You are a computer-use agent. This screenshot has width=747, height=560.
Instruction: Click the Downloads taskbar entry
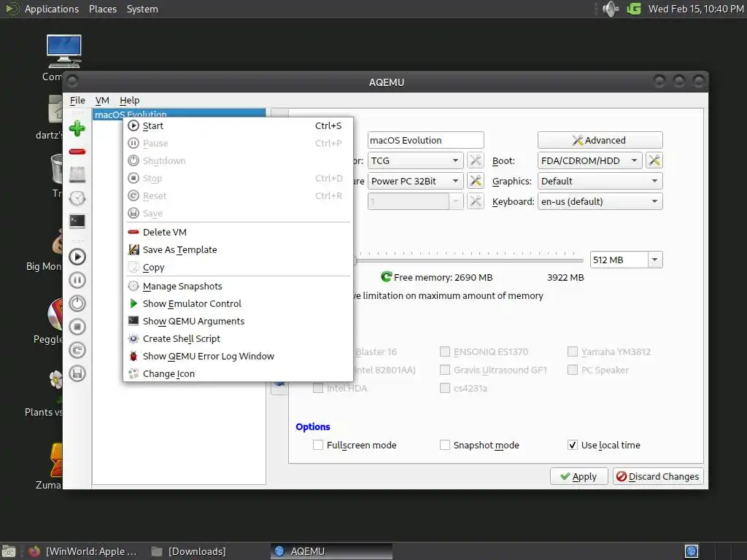point(190,551)
